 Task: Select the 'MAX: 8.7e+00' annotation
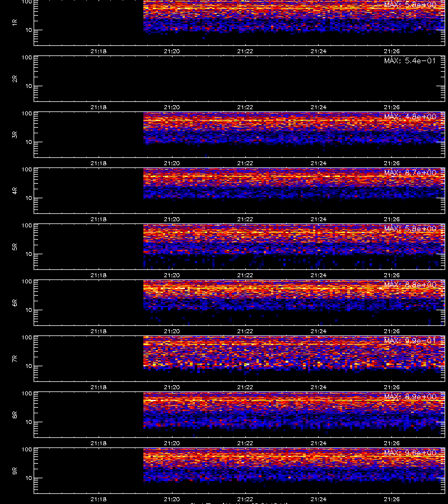point(410,172)
